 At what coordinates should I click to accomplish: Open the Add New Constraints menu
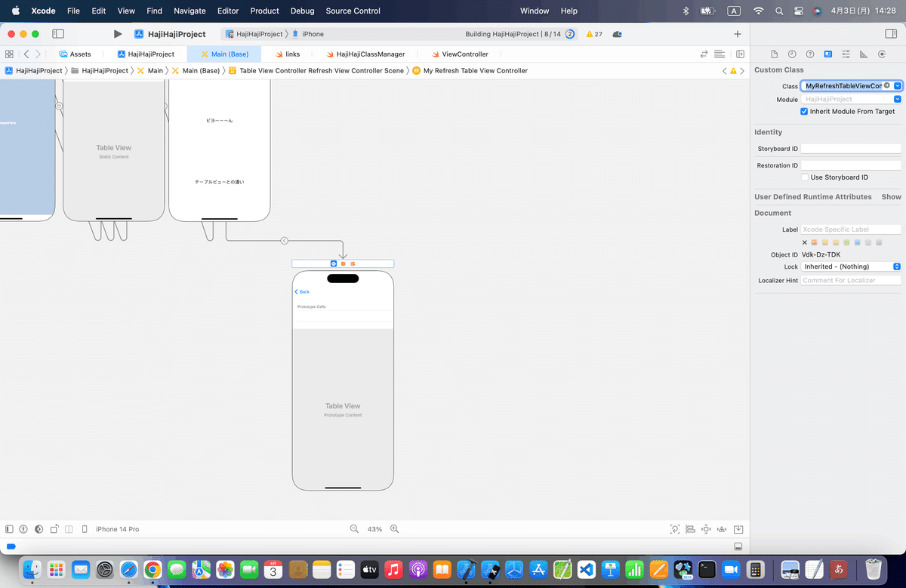point(706,529)
